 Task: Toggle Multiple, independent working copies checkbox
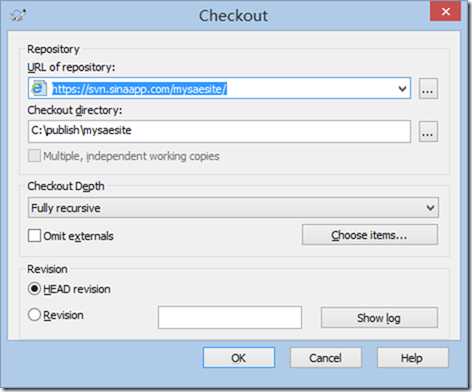34,156
